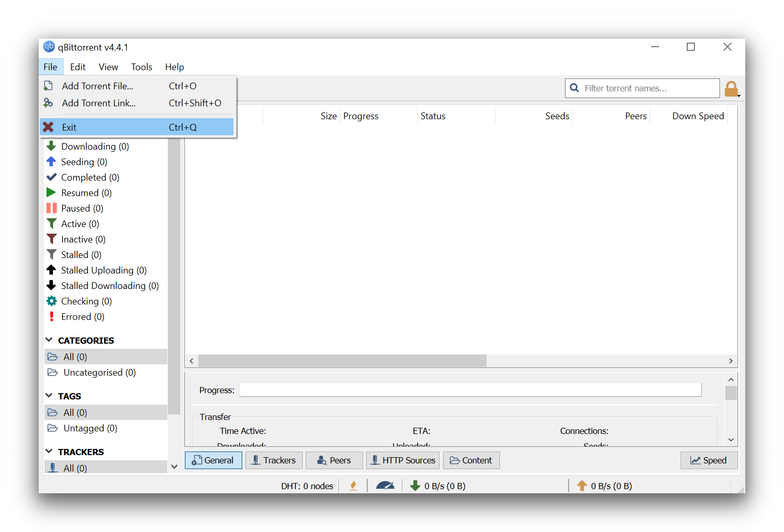
Task: Click the Checking gear icon
Action: tap(52, 301)
